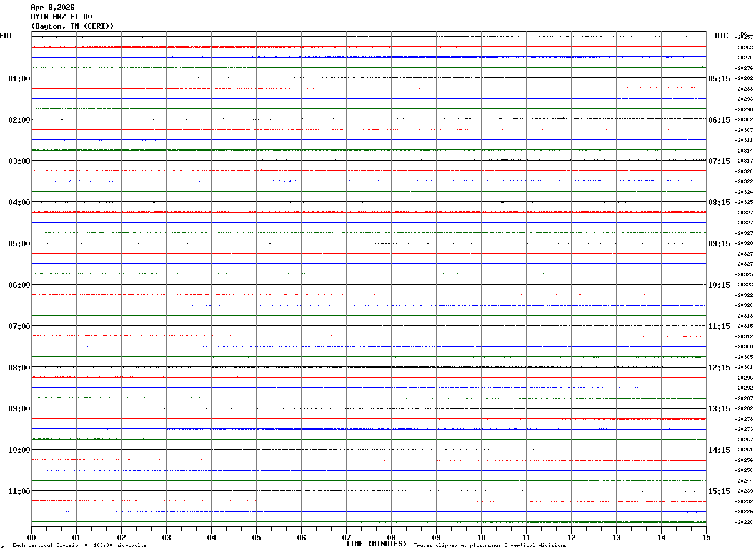Click minute axis tick label 01
The image size is (756, 554).
pos(76,537)
